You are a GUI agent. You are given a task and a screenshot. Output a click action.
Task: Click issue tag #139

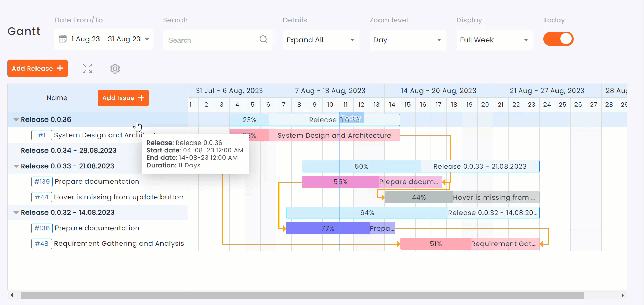click(x=42, y=181)
